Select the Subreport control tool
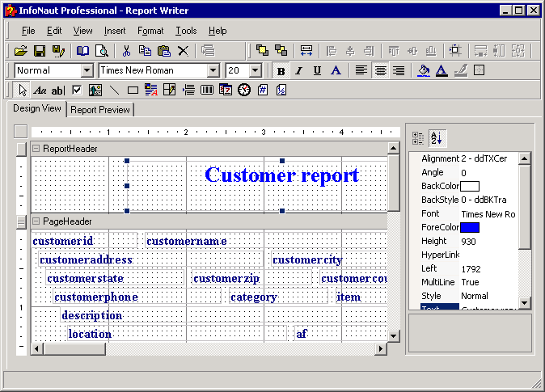Image resolution: width=545 pixels, height=392 pixels. pos(170,90)
